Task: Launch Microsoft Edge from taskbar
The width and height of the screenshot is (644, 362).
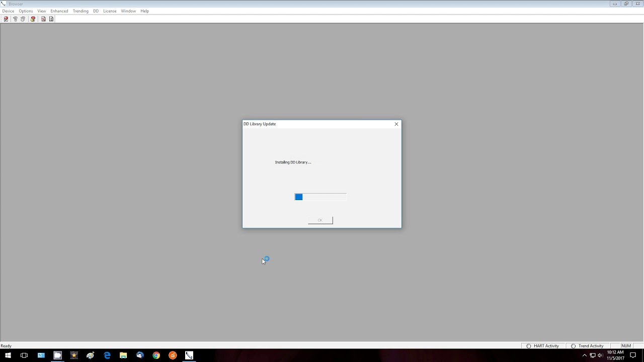Action: click(x=107, y=355)
